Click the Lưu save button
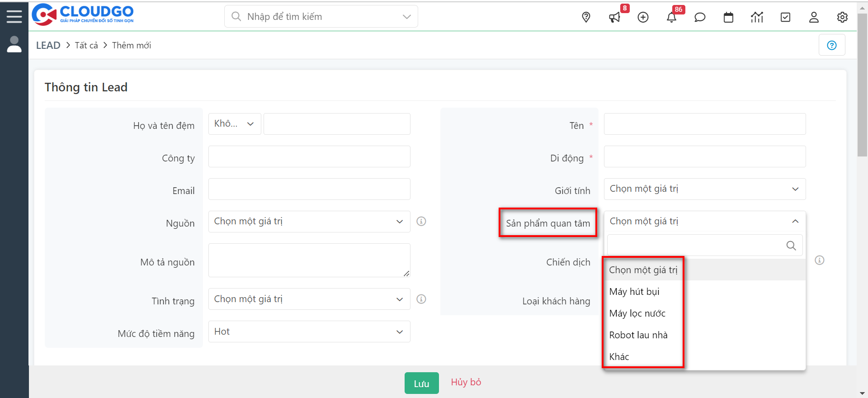The width and height of the screenshot is (868, 398). click(421, 384)
